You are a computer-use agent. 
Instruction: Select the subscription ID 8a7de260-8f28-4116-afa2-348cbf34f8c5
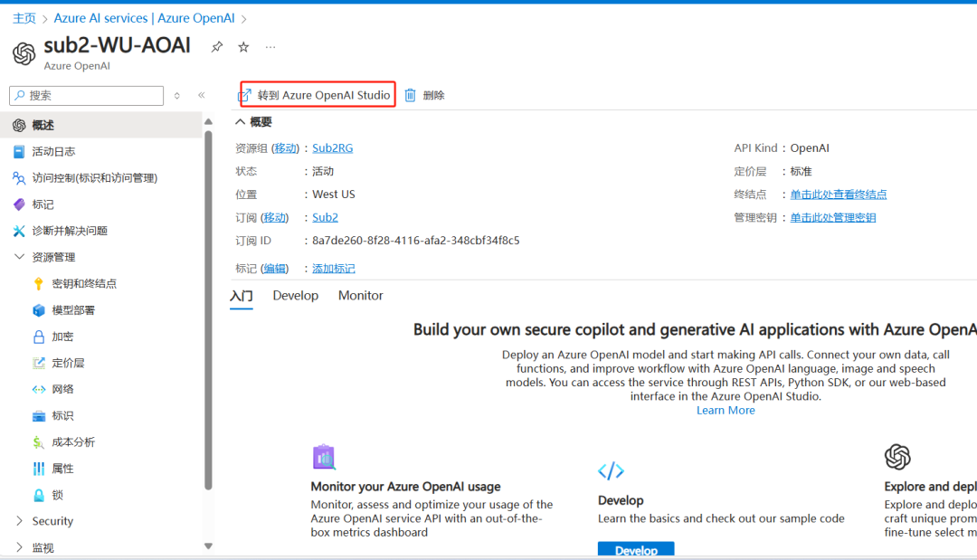(x=415, y=241)
